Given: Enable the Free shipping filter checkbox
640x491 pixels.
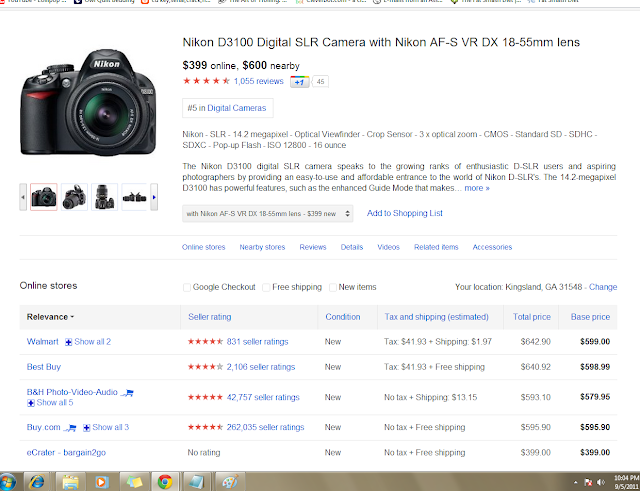Looking at the screenshot, I should point(266,287).
